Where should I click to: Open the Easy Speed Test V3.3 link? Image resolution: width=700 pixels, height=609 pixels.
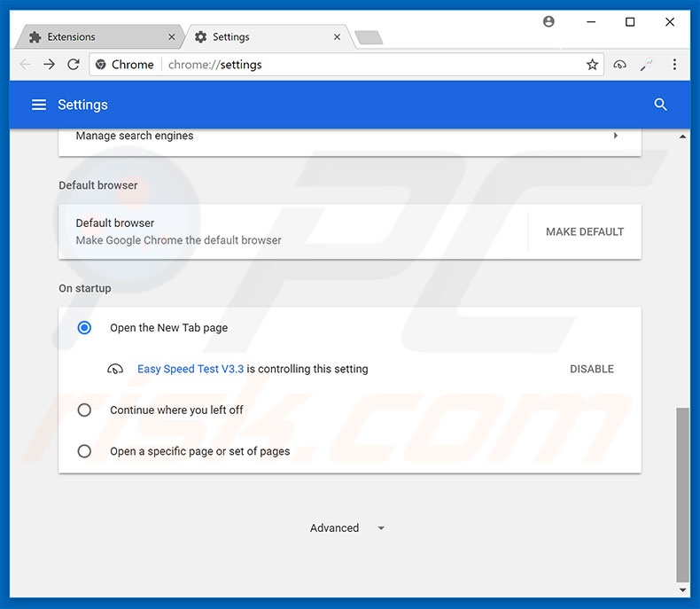[191, 369]
